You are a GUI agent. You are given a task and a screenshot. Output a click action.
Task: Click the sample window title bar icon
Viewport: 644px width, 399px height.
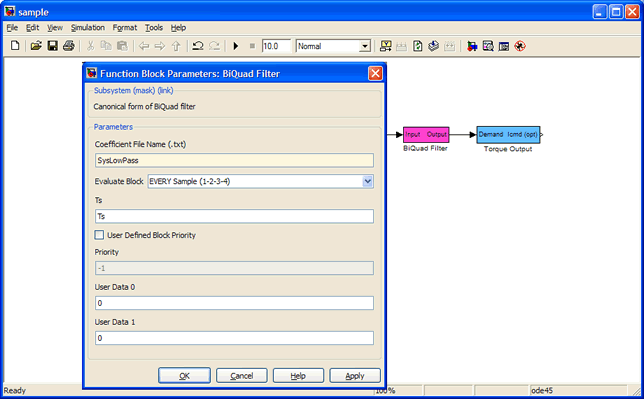point(10,12)
